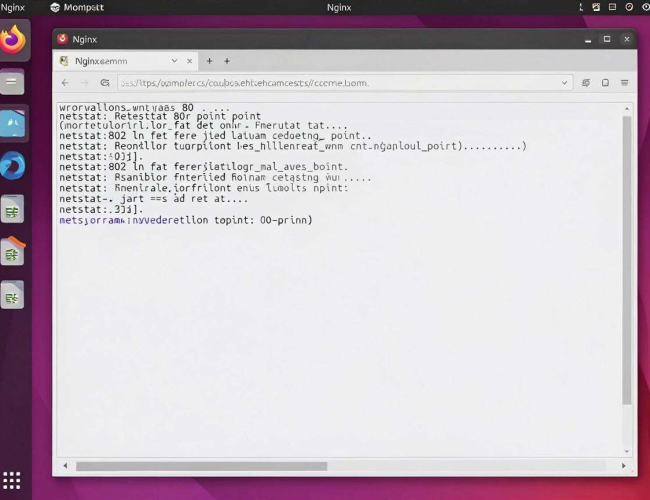Click the line "netstat: Retesttat 80r point point"
This screenshot has height=500, width=650.
point(160,116)
